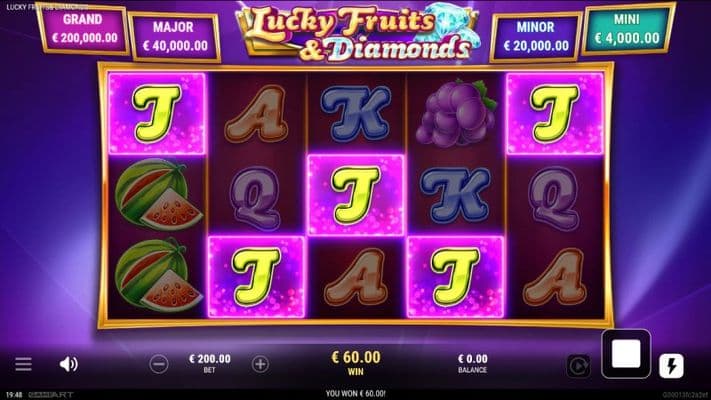Mute the game sound
This screenshot has height=400, width=711.
coord(68,364)
